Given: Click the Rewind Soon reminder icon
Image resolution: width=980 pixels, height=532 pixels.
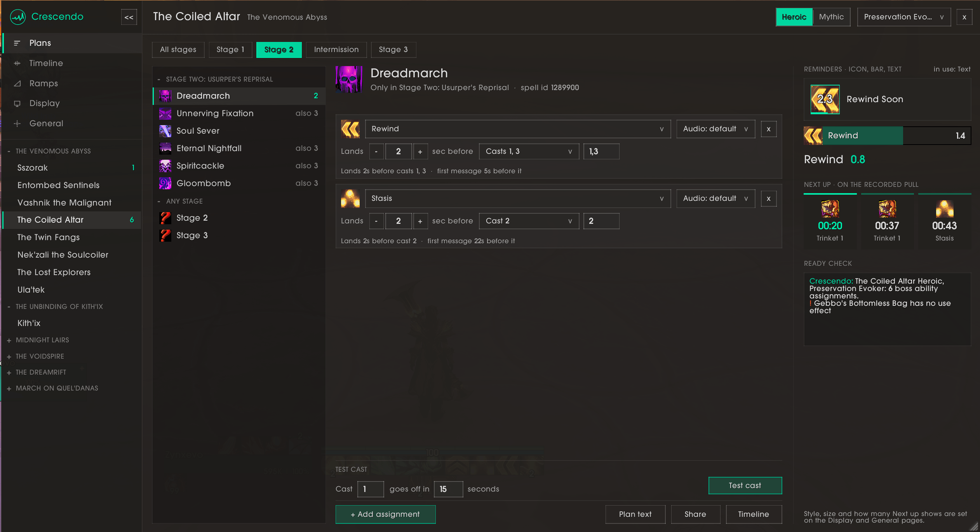Looking at the screenshot, I should [x=825, y=99].
